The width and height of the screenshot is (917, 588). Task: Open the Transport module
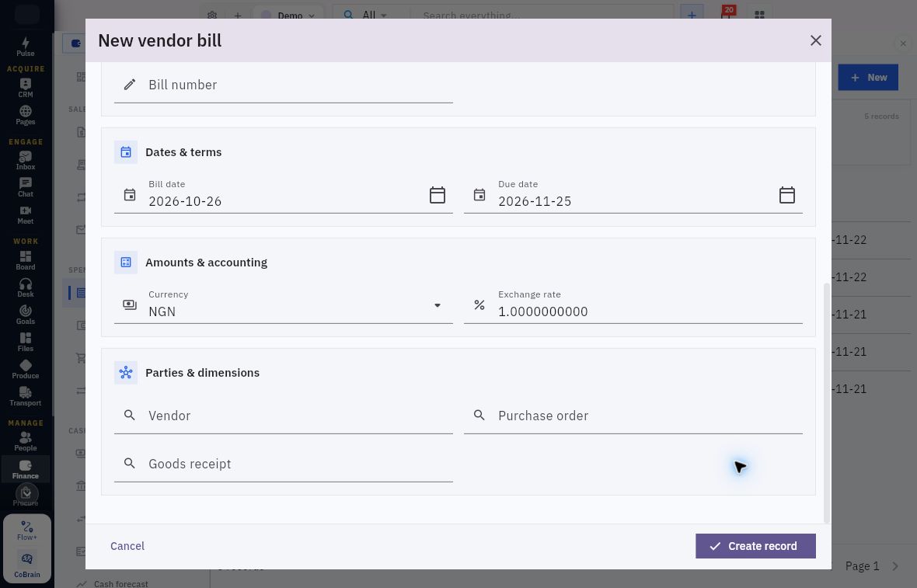[25, 396]
